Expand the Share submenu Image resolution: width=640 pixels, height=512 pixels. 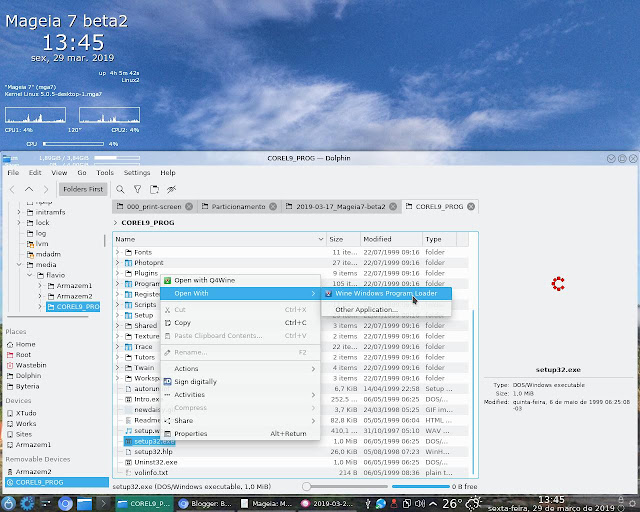pyautogui.click(x=240, y=421)
